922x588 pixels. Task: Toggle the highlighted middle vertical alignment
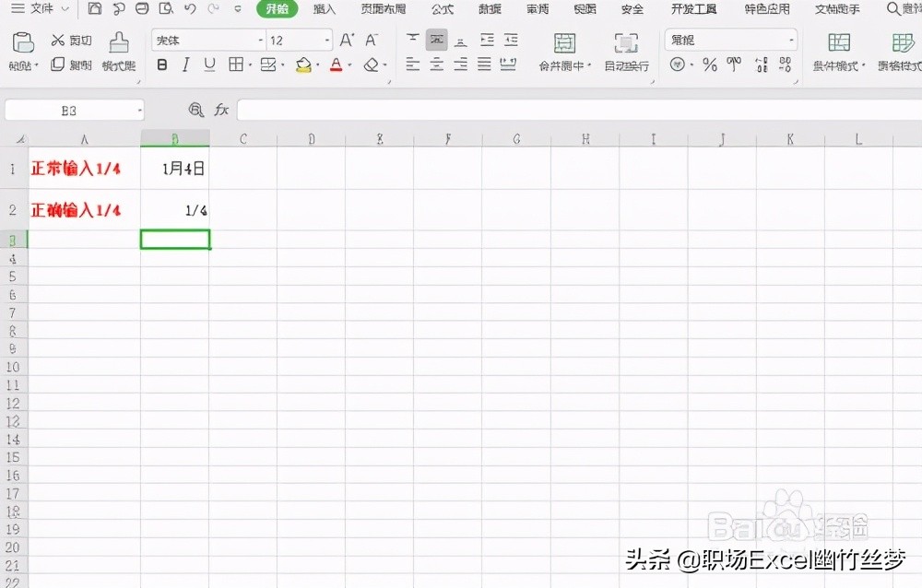[436, 40]
